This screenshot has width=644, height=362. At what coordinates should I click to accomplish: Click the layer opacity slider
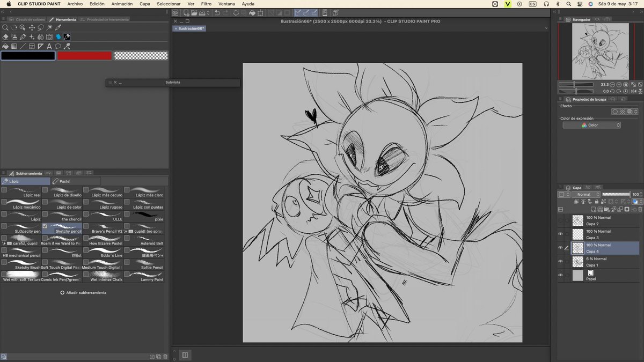[616, 194]
